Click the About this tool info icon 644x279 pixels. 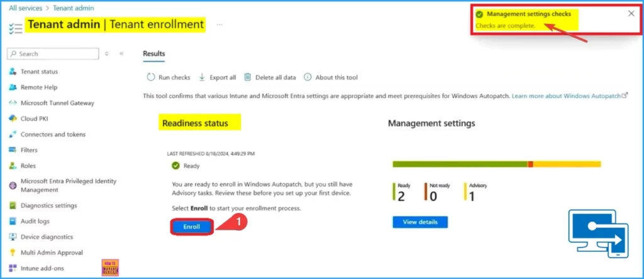307,77
